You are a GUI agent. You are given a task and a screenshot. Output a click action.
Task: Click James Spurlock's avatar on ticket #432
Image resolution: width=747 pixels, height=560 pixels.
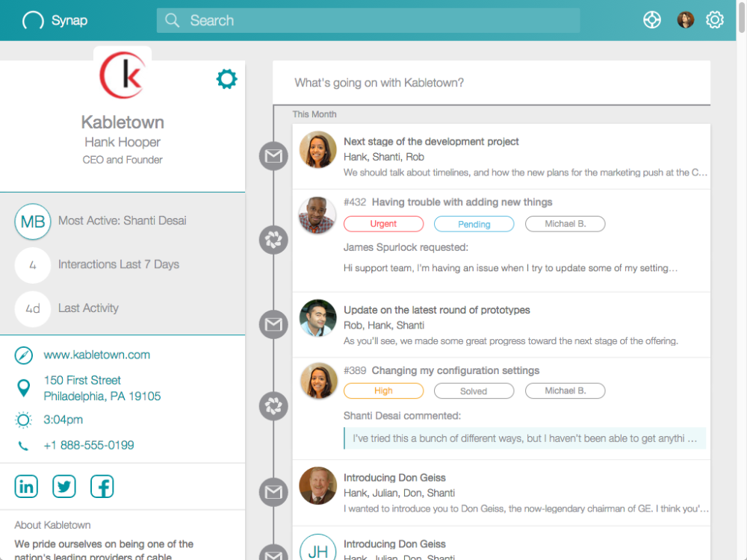(x=317, y=215)
